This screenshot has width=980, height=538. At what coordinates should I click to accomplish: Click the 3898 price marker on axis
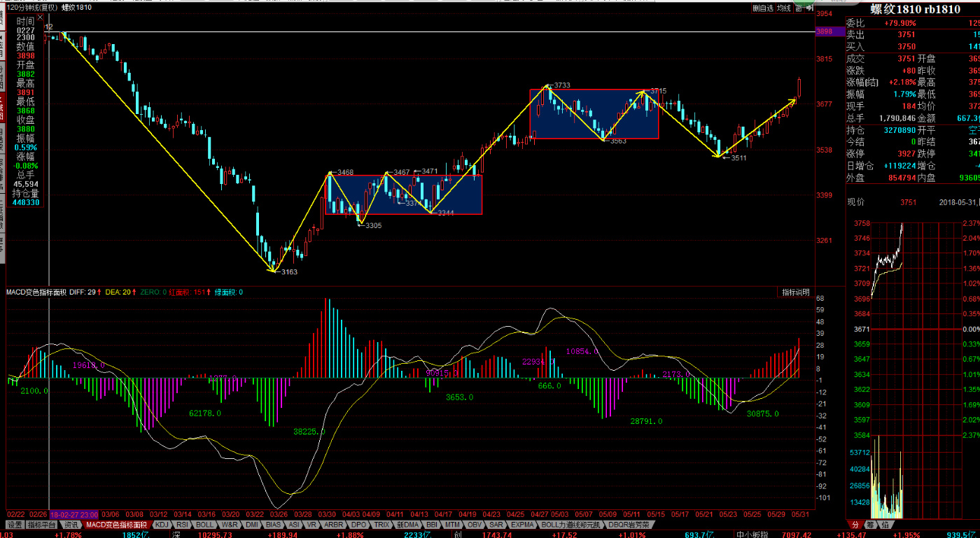[824, 31]
